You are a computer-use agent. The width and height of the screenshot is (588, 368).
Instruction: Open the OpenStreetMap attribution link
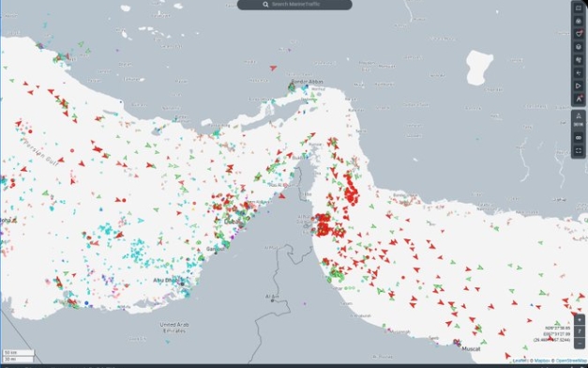pos(571,360)
